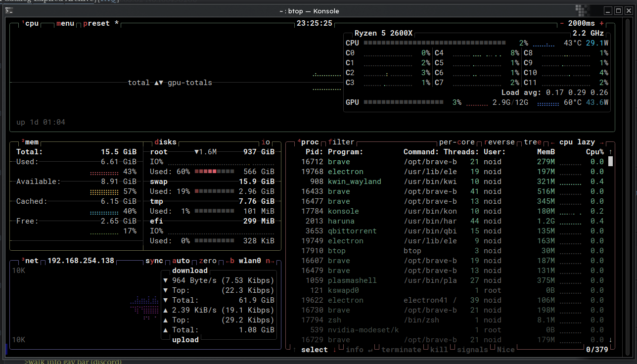Click the 'Cpu%' column header
637x364 pixels.
pos(595,152)
